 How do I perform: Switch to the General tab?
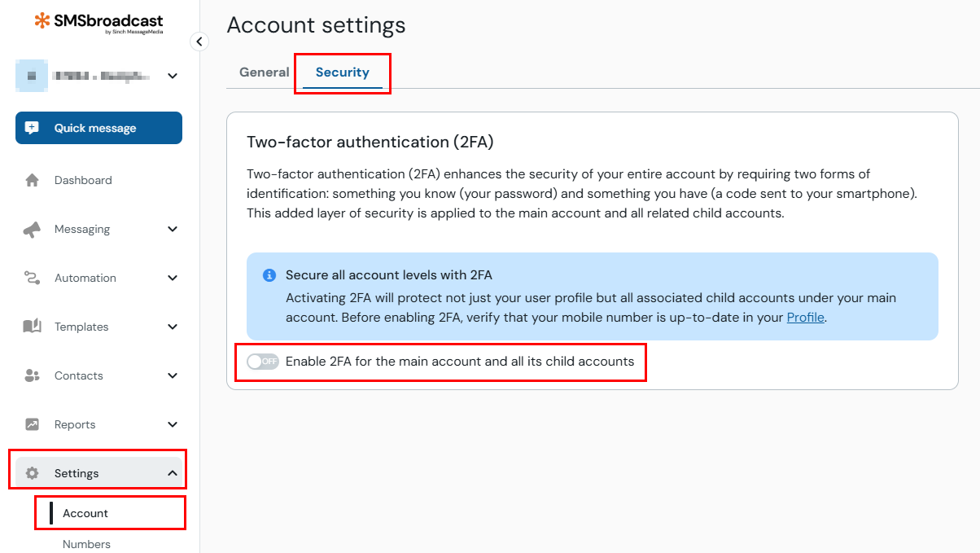pos(264,72)
